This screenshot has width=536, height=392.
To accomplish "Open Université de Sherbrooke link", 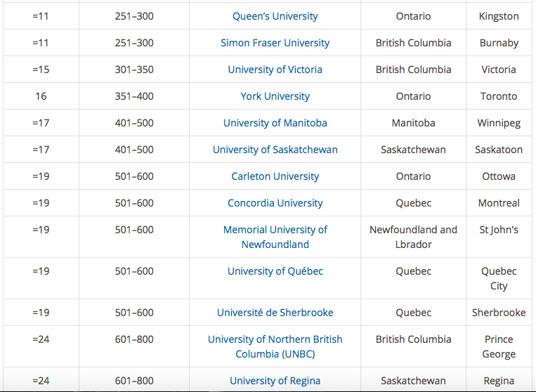I will click(275, 313).
